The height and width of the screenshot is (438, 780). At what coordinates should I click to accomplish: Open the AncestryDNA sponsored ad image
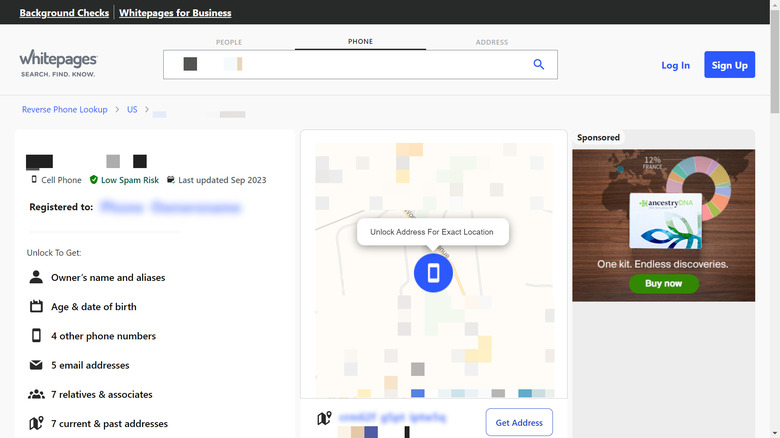pyautogui.click(x=663, y=225)
